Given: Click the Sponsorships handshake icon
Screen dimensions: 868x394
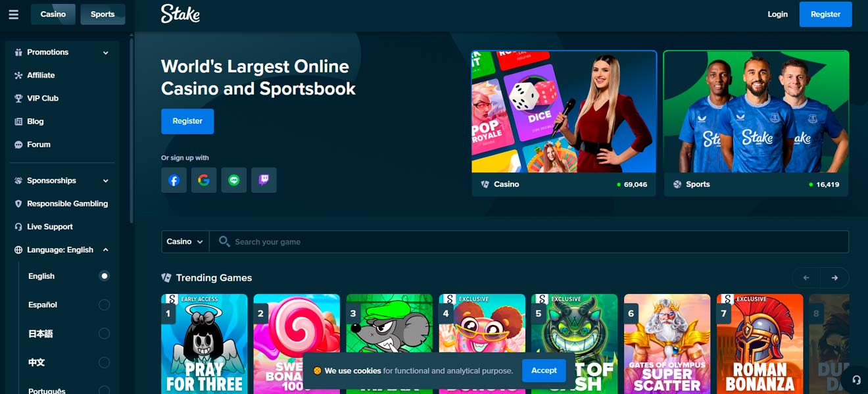Looking at the screenshot, I should [18, 180].
